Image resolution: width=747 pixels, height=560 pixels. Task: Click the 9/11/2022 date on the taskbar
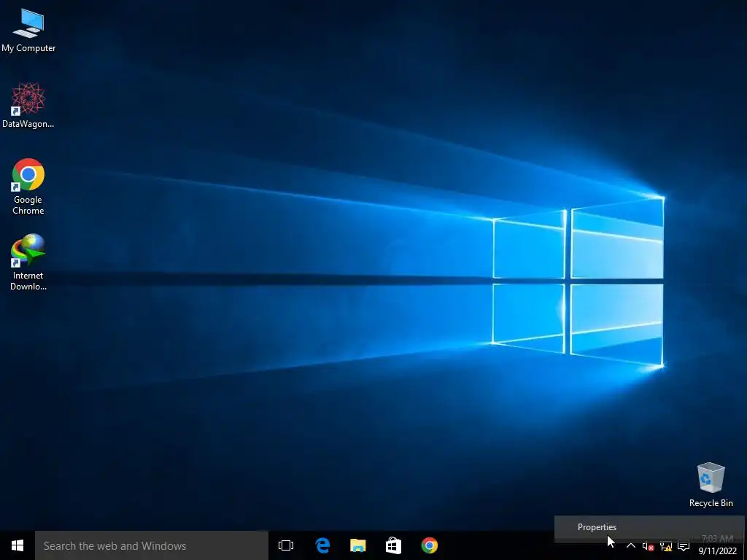pyautogui.click(x=718, y=551)
